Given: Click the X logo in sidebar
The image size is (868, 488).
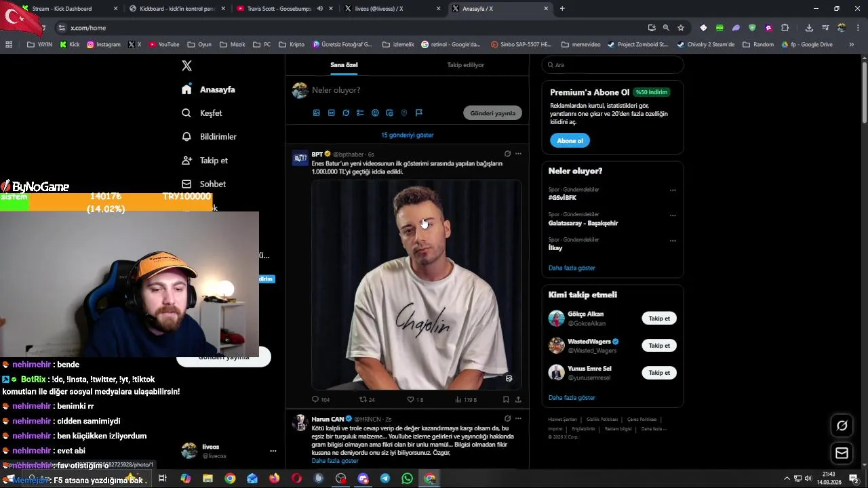Looking at the screenshot, I should pyautogui.click(x=187, y=66).
